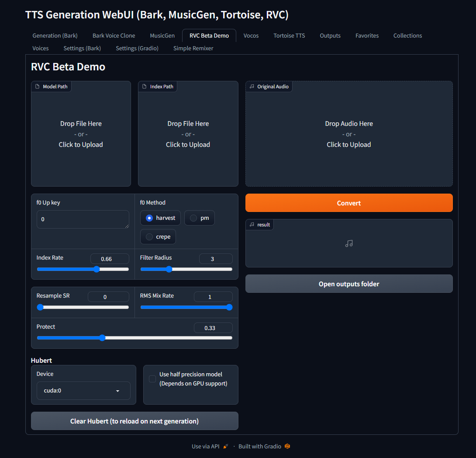Viewport: 476px width, 458px height.
Task: Click the Protect value box 0.33
Action: pyautogui.click(x=213, y=328)
